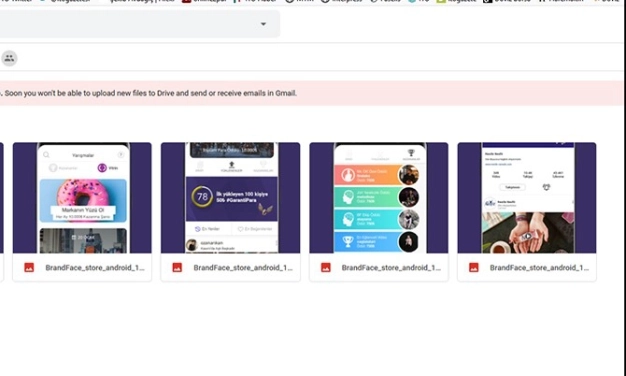Click the red image icon under leaderboard thumbnail
This screenshot has height=376, width=626.
pos(325,268)
